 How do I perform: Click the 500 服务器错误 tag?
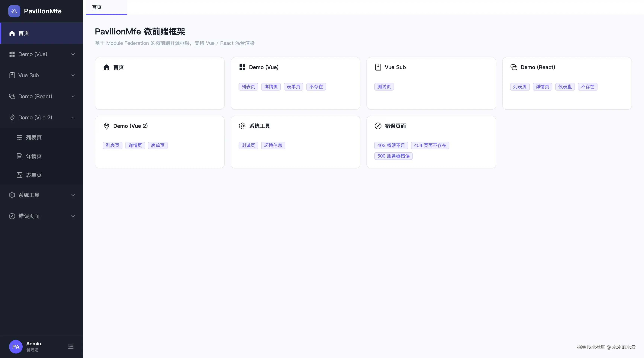(394, 156)
